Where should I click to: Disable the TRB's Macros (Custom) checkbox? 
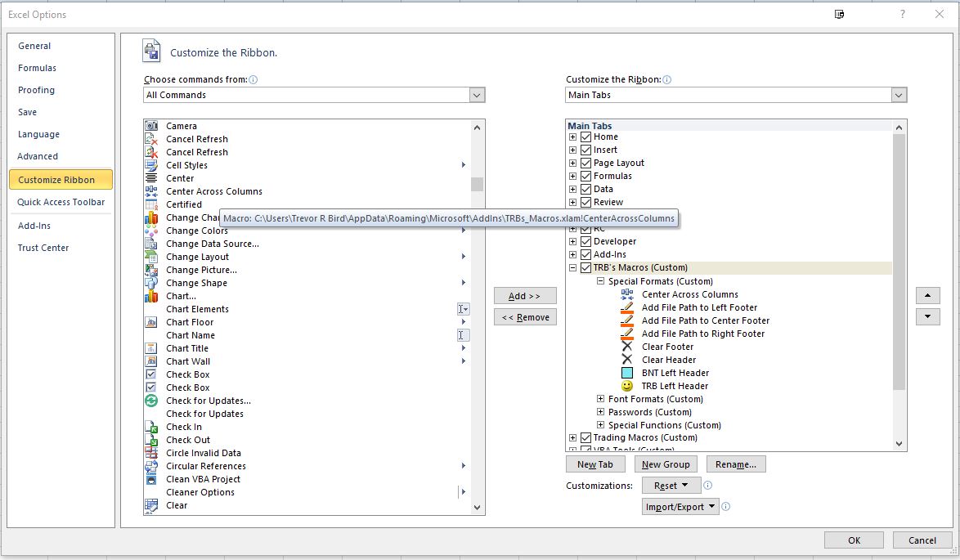[x=585, y=267]
